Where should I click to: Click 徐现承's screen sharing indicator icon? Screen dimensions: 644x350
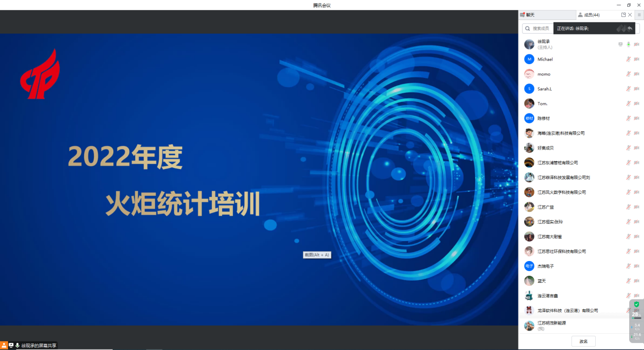click(620, 44)
